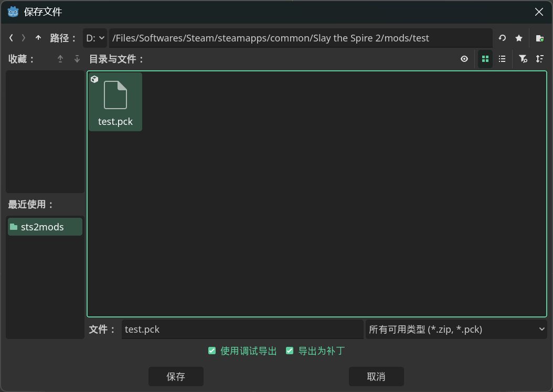553x392 pixels.
Task: Move selected favorite up in list
Action: (60, 59)
